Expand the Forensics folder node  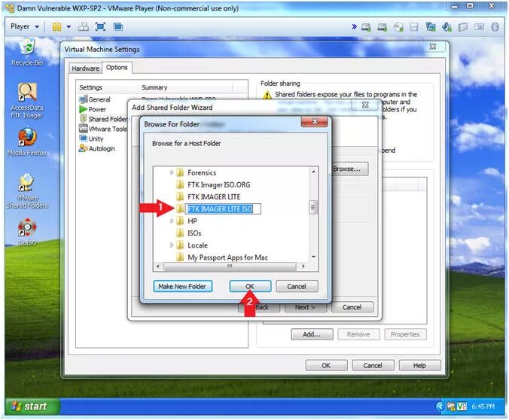[x=172, y=172]
